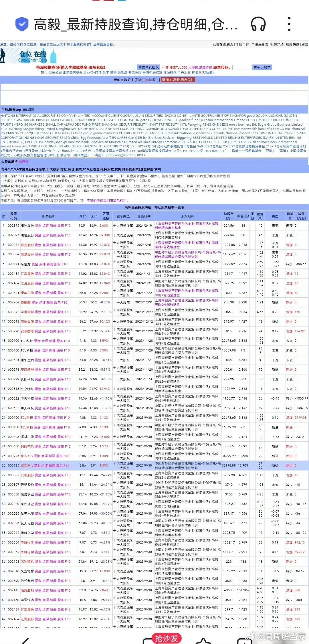The image size is (309, 644).
Task: Open the three-dot overflow menu
Action: [289, 24]
